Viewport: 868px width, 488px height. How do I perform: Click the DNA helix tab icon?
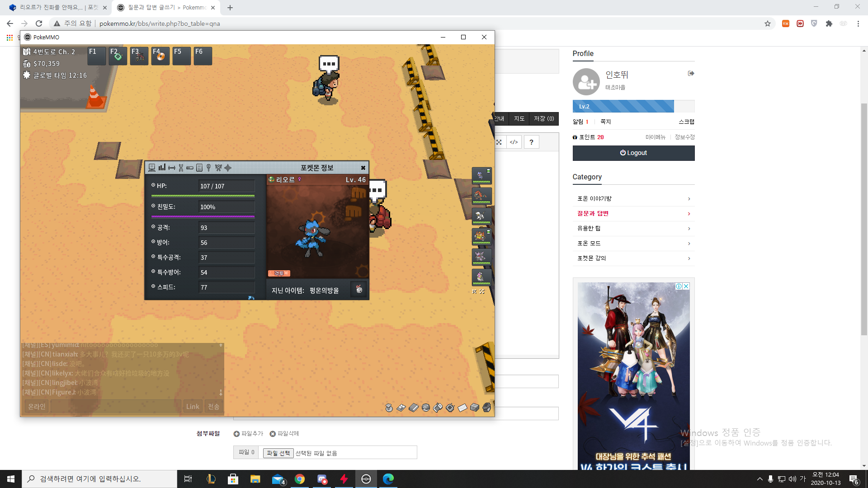[181, 168]
